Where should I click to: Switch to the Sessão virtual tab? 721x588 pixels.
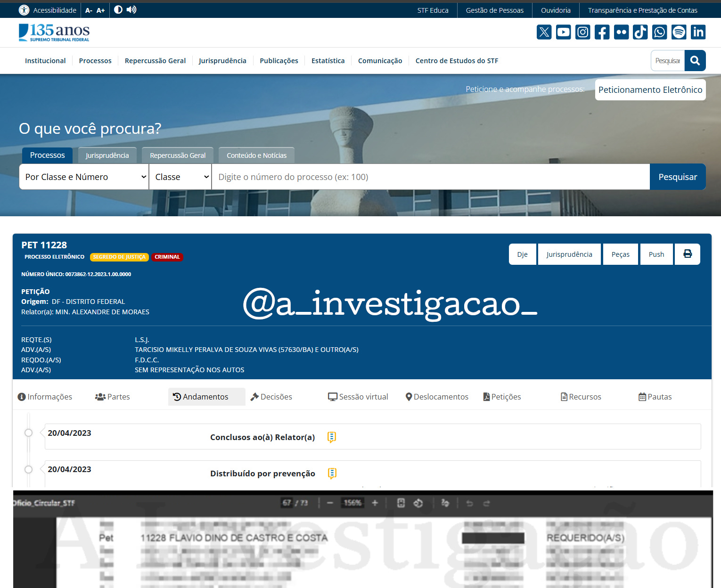pos(358,397)
